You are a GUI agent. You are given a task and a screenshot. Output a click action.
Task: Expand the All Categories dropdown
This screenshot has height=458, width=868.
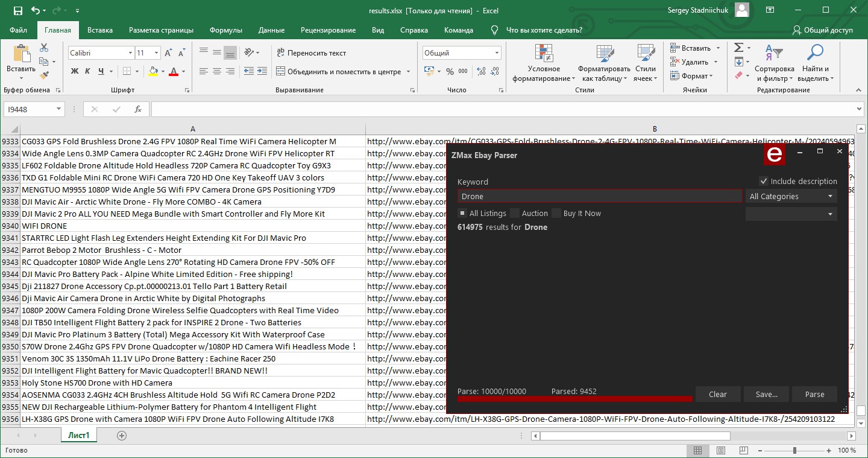pos(791,196)
